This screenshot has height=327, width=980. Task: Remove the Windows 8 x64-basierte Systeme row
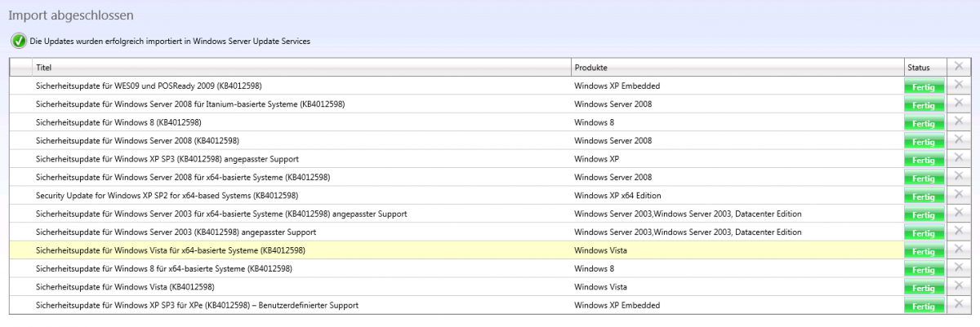(959, 268)
